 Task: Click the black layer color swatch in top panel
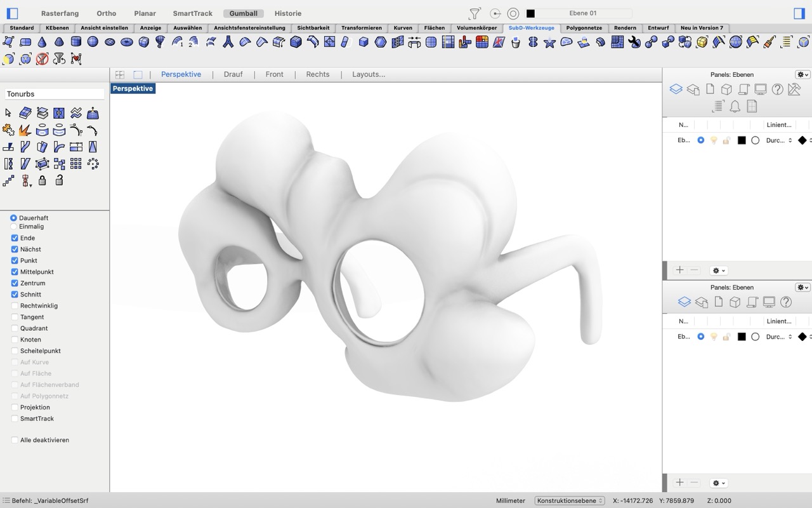click(x=742, y=140)
